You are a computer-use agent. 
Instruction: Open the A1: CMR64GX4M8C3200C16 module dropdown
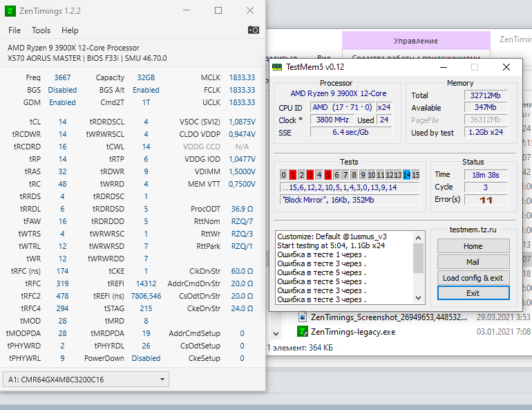(86, 380)
